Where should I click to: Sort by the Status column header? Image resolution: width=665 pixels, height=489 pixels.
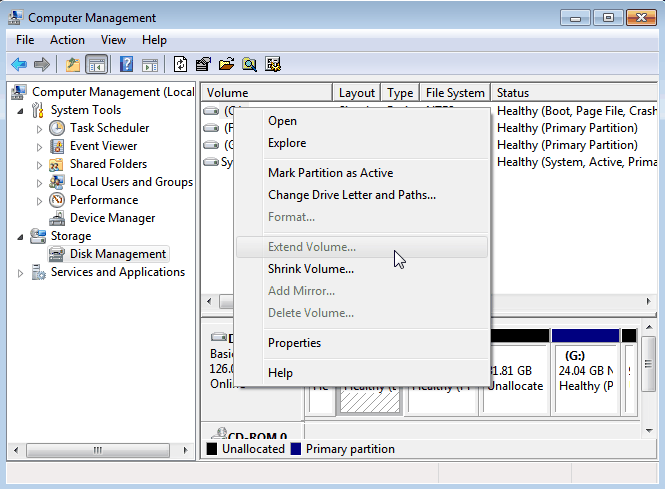574,92
